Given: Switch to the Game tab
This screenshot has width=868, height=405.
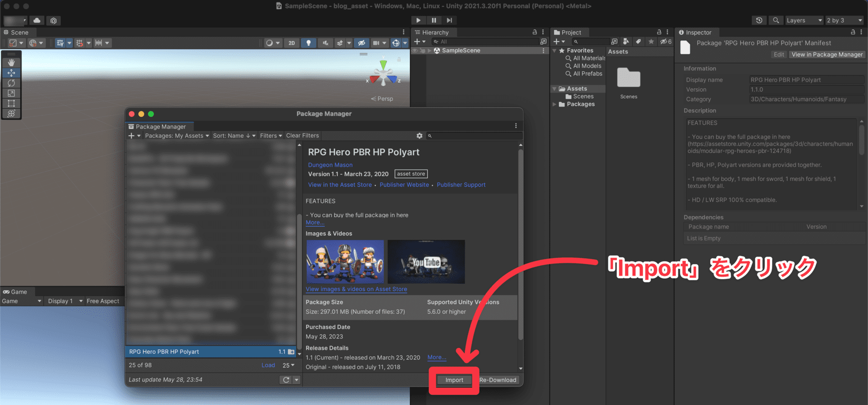Looking at the screenshot, I should 15,292.
